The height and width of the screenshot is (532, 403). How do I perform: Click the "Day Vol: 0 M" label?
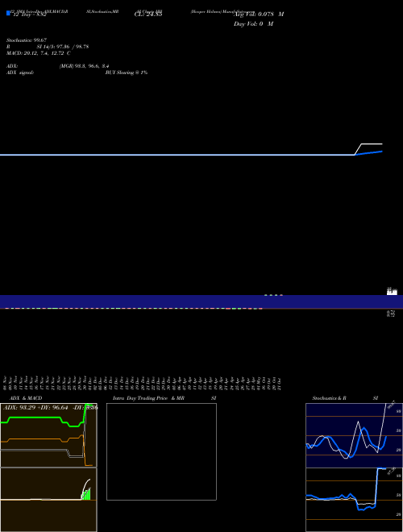tap(253, 24)
